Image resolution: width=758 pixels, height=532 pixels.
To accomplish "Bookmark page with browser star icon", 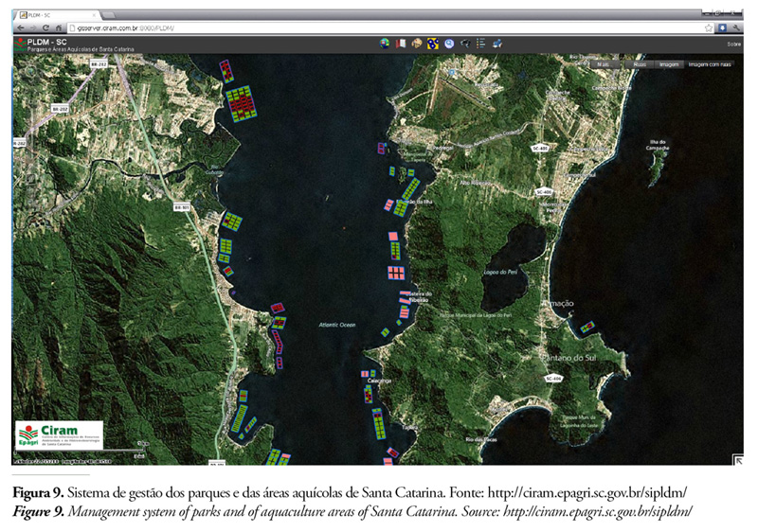I will tap(709, 28).
